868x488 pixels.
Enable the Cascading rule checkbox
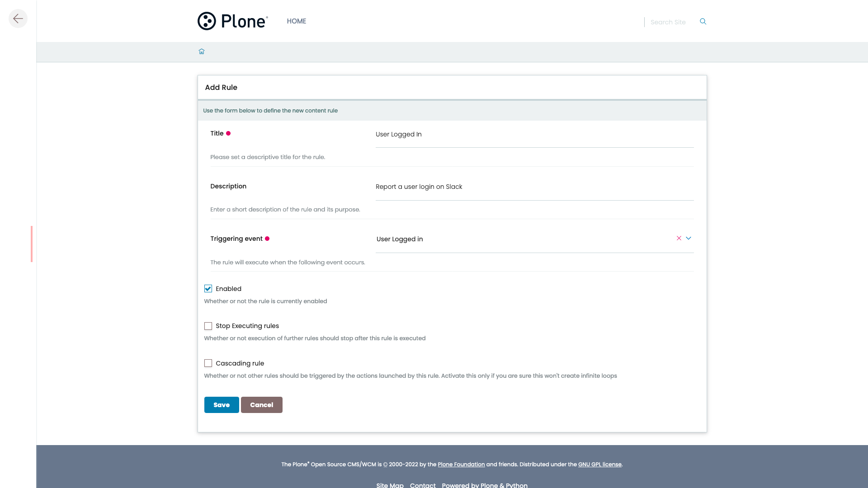point(208,363)
